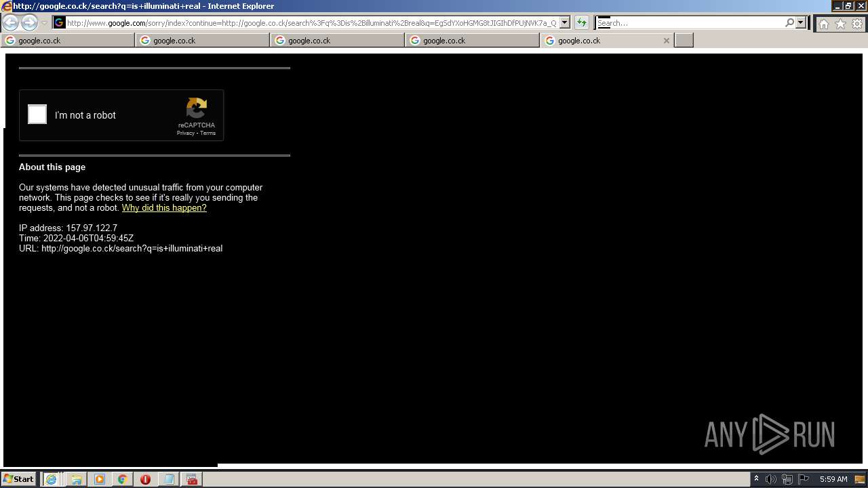Click the 'Time: 2022-04-06T04:59:45Z' line
This screenshot has width=868, height=488.
(76, 239)
